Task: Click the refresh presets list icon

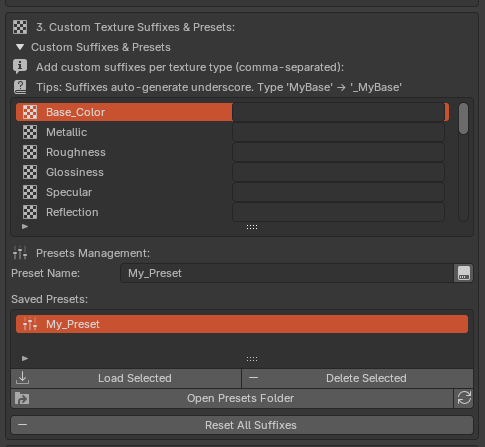Action: pyautogui.click(x=464, y=398)
